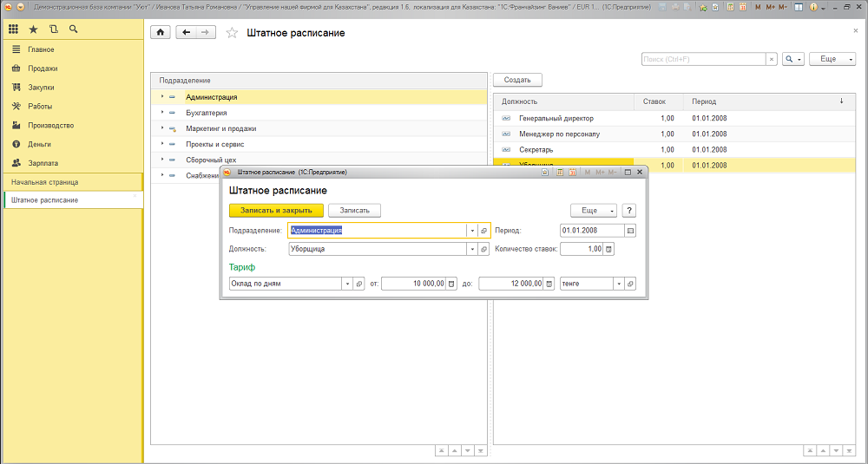Expand the Маркетинг и продажи node
The image size is (868, 464).
point(162,128)
